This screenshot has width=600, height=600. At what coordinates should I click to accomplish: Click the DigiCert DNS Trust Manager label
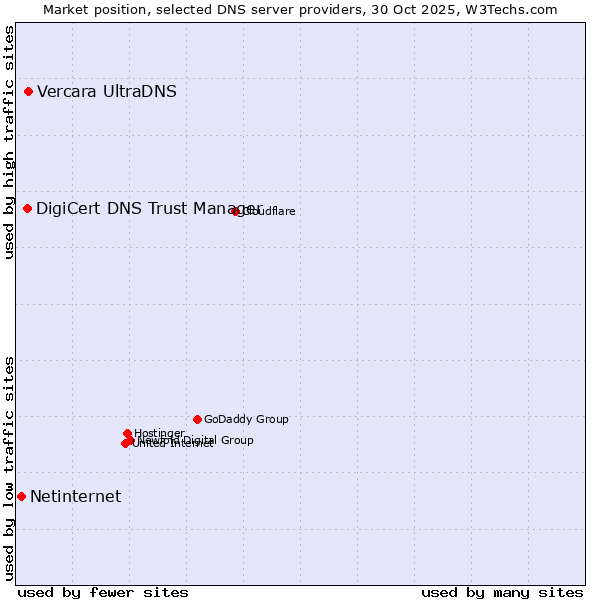coord(148,208)
